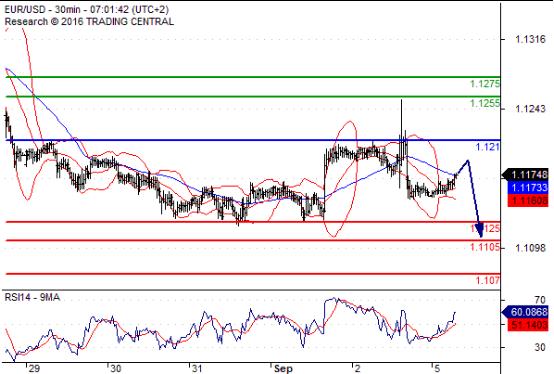The height and width of the screenshot is (374, 554).
Task: Click the RSI14 - 9MA indicator title
Action: pos(32,297)
